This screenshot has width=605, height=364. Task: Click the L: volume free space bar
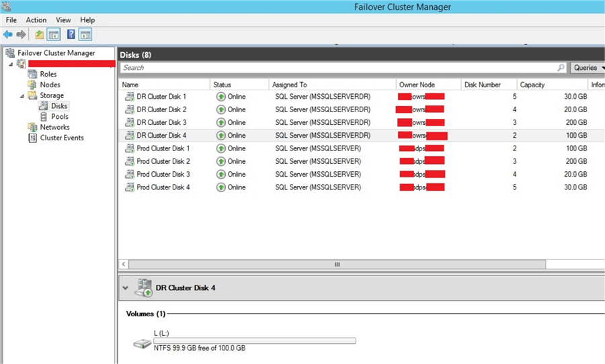pyautogui.click(x=255, y=341)
